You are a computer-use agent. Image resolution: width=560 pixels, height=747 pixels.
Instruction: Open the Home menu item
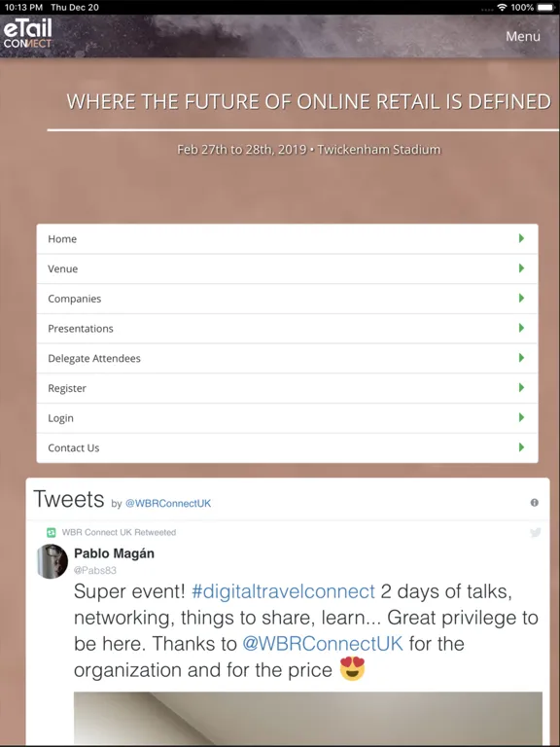(x=287, y=238)
